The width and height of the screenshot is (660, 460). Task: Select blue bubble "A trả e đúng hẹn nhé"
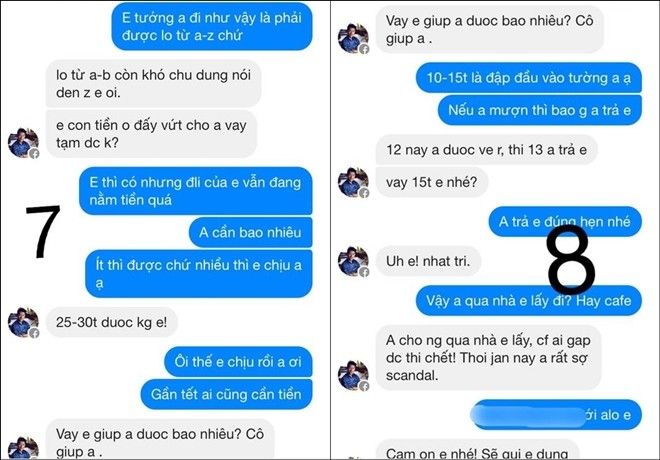(x=565, y=221)
